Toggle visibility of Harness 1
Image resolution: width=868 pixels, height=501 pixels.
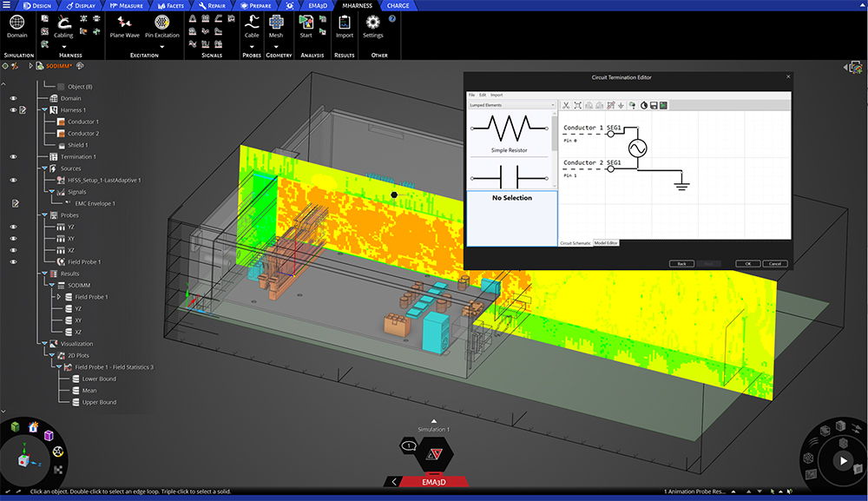14,109
